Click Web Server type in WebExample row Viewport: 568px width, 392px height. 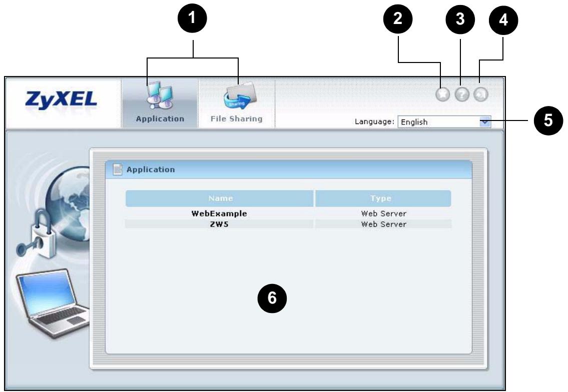384,213
